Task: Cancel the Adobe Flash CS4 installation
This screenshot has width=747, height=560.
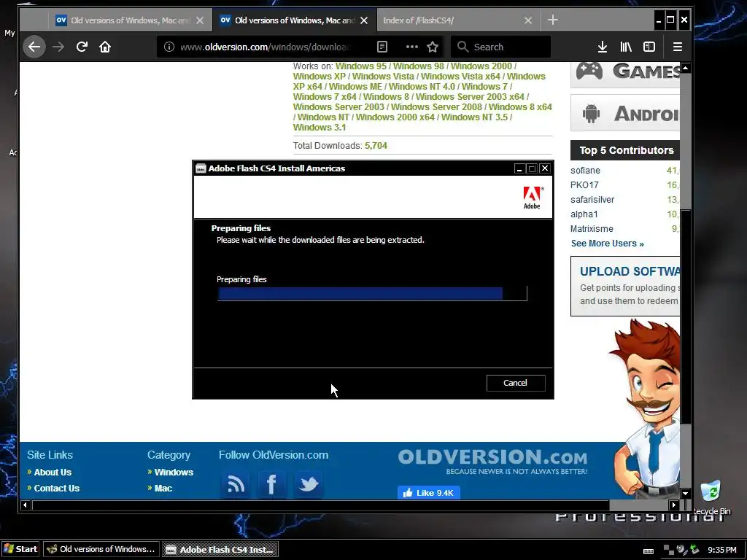Action: pyautogui.click(x=516, y=383)
